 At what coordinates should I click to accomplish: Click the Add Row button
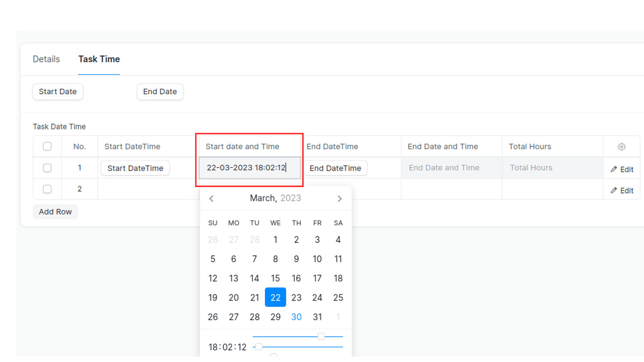(55, 211)
